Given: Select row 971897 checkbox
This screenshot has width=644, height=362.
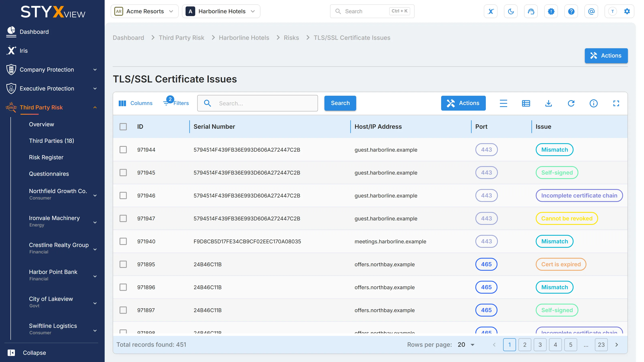Looking at the screenshot, I should pyautogui.click(x=123, y=310).
